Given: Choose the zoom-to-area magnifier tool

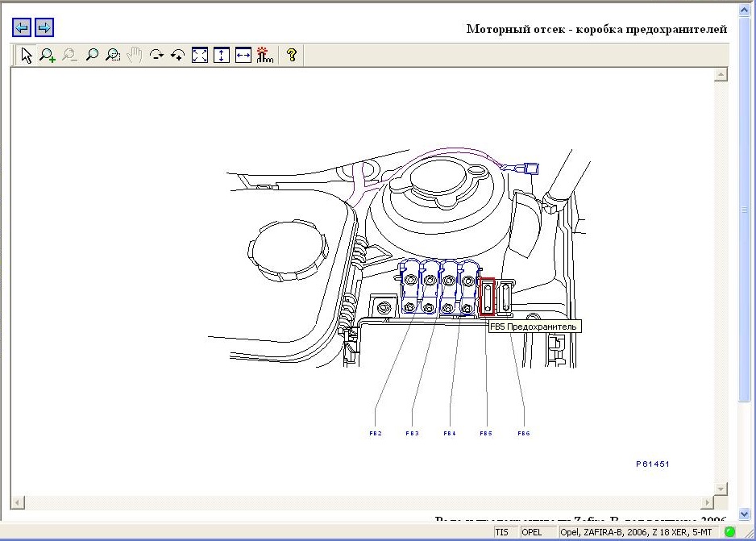Looking at the screenshot, I should tap(114, 55).
